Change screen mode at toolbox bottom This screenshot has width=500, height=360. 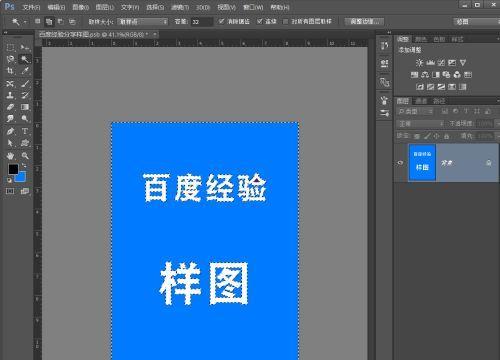click(25, 191)
